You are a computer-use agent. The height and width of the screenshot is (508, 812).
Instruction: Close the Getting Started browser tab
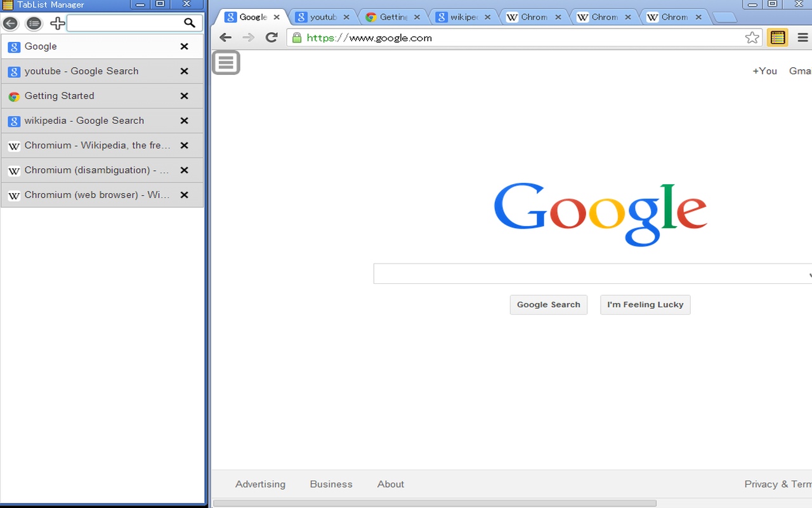[x=417, y=17]
